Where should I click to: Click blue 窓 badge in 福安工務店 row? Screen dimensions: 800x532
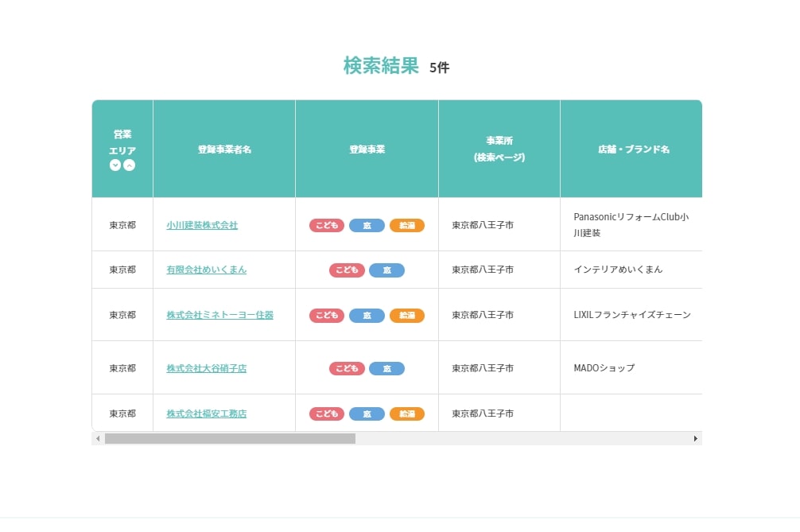coord(367,414)
